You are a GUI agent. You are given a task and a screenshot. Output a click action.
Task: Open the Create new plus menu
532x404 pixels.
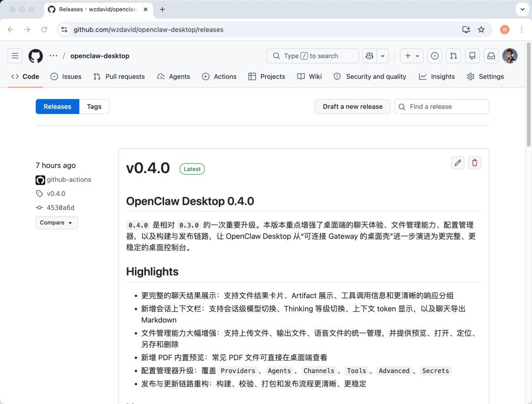[411, 56]
